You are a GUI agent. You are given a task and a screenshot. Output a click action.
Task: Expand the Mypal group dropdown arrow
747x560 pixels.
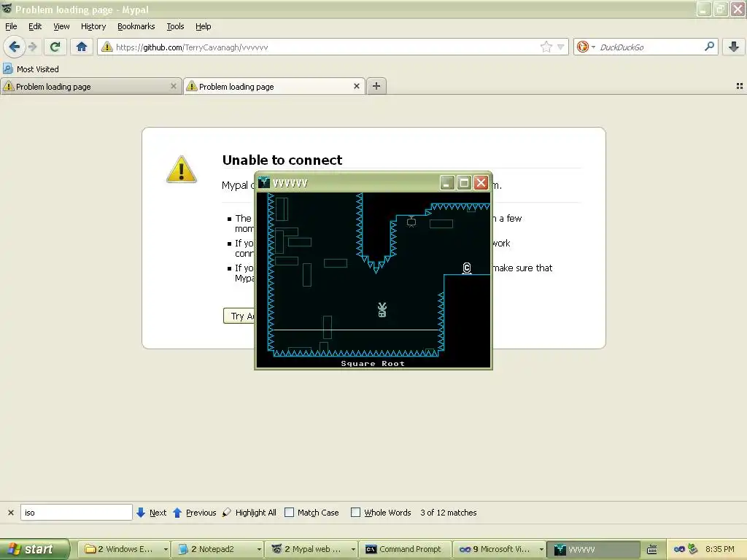(x=353, y=550)
